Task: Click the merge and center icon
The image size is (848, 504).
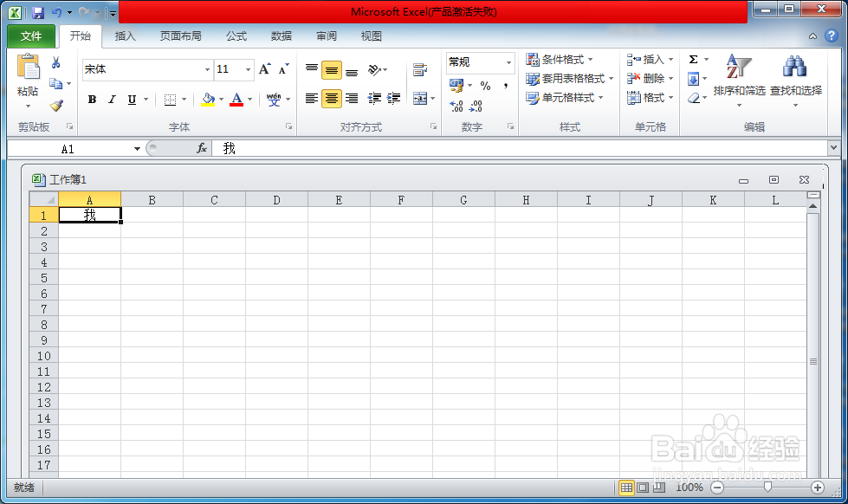Action: point(420,99)
